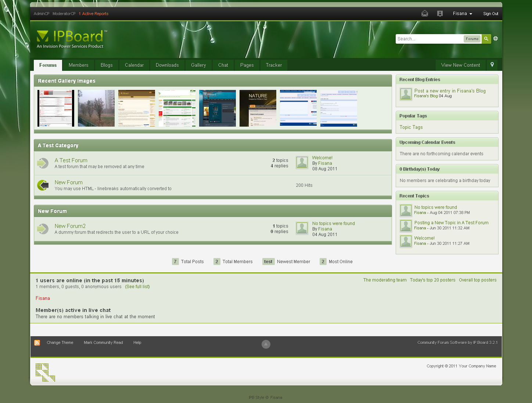532x403 pixels.
Task: Switch to the Gallery tab
Action: click(198, 65)
